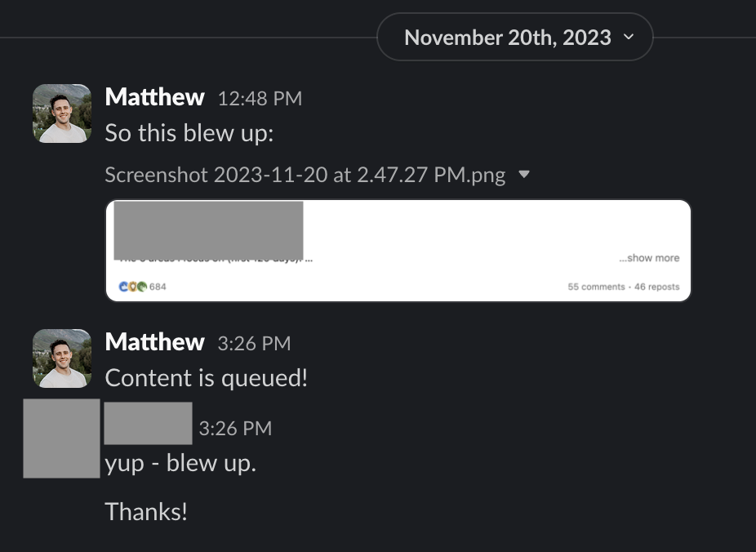Click the 3:26 PM timestamp next to Matthew
The image size is (756, 552).
pos(254,344)
